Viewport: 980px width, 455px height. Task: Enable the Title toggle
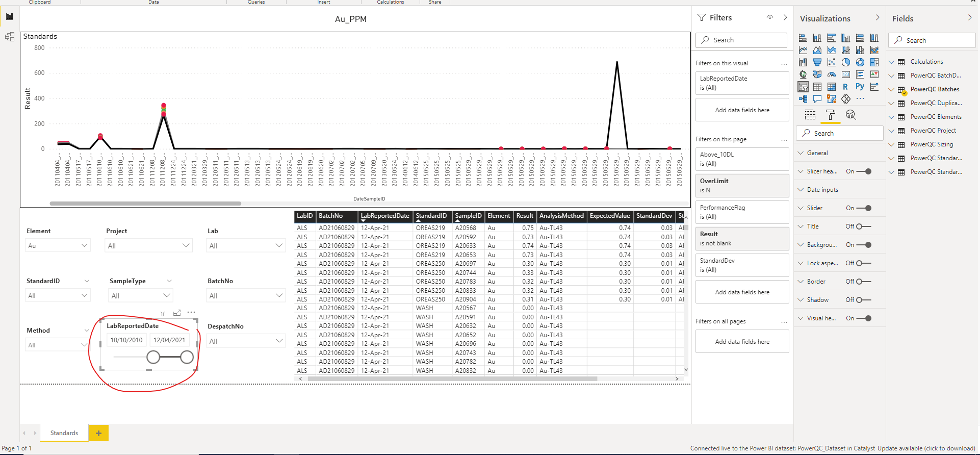click(x=864, y=226)
